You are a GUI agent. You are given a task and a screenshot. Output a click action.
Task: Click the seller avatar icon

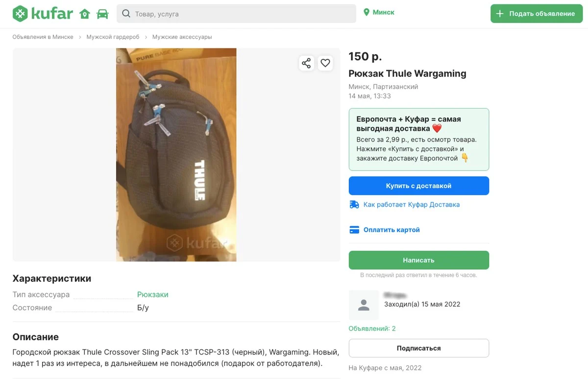click(364, 305)
